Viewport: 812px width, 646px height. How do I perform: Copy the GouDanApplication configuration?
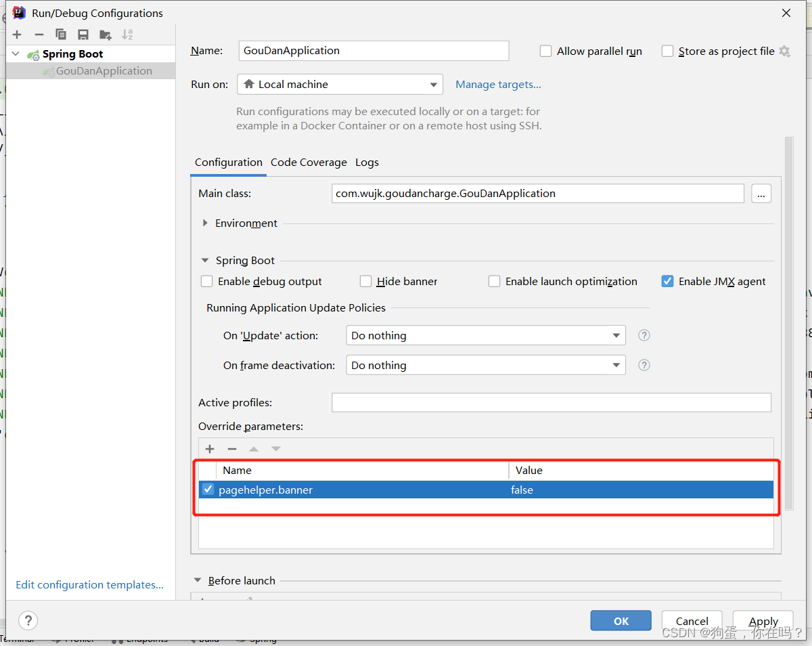[x=61, y=35]
